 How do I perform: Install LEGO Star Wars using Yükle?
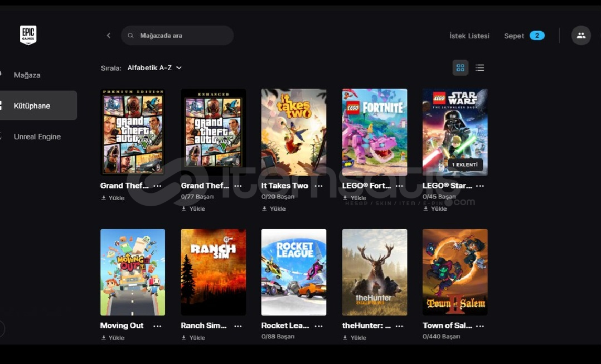(x=435, y=209)
